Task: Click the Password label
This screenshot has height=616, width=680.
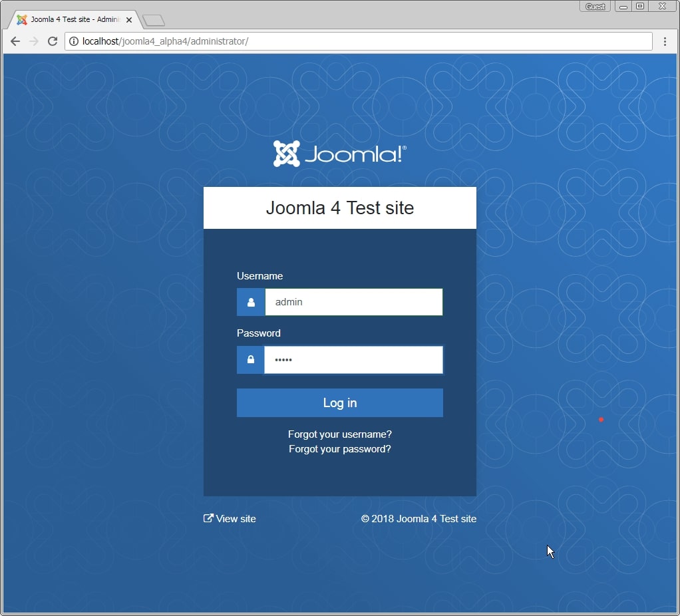Action: (x=258, y=333)
